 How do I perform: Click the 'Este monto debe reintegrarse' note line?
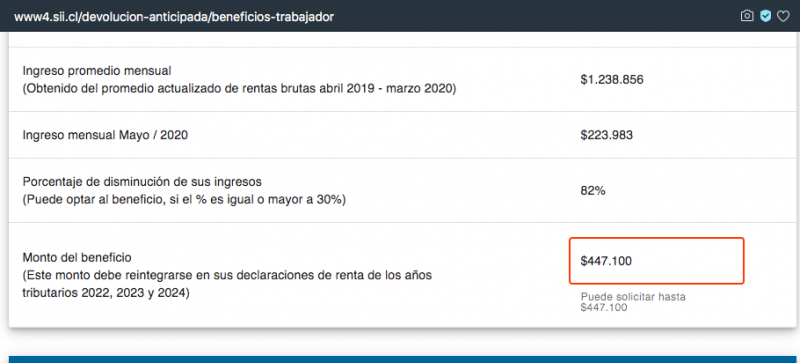[227, 276]
